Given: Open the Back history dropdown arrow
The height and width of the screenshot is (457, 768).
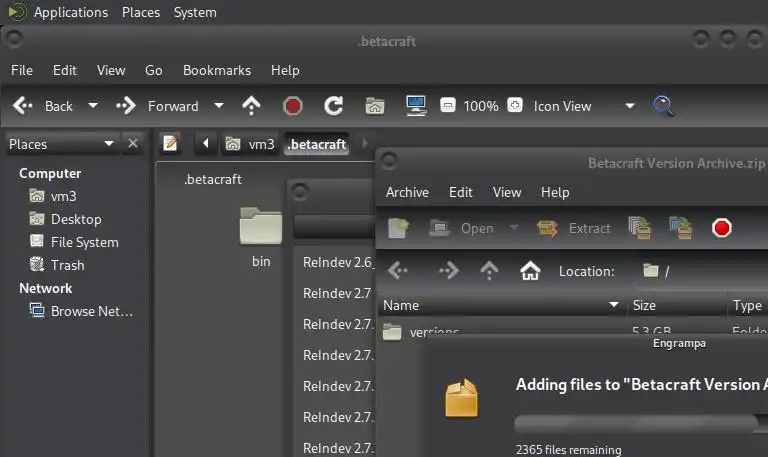Looking at the screenshot, I should pos(93,106).
